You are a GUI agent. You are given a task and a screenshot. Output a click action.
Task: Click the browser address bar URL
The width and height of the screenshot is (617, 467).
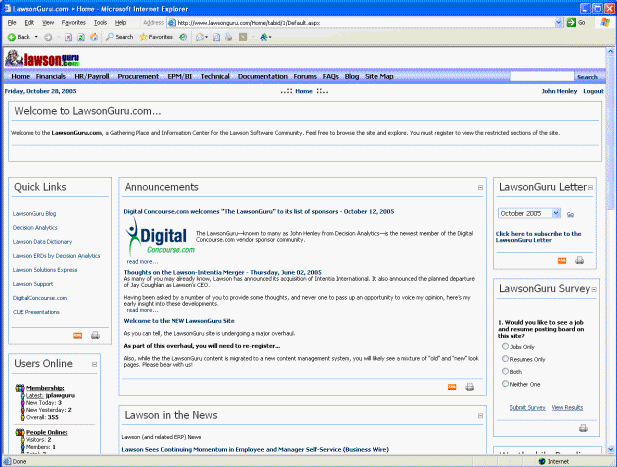pyautogui.click(x=249, y=23)
